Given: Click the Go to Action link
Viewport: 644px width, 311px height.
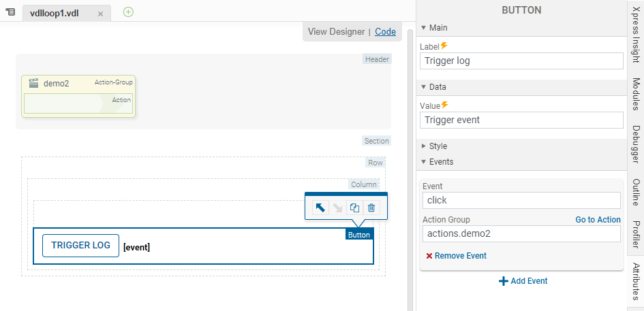Looking at the screenshot, I should tap(598, 220).
